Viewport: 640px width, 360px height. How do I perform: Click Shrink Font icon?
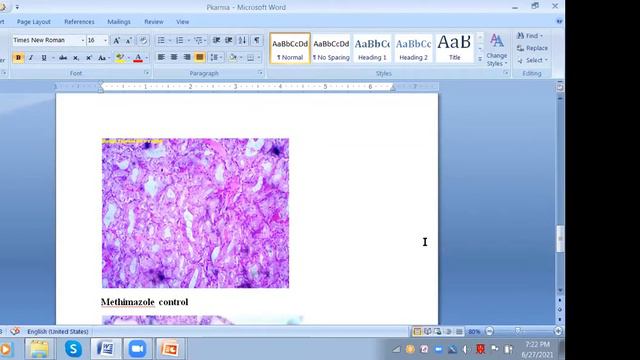(x=129, y=40)
